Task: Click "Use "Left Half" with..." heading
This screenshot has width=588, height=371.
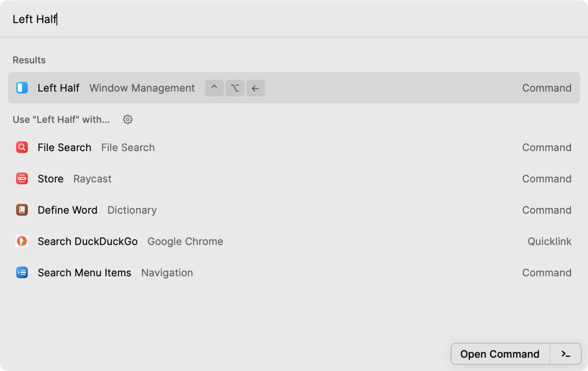Action: pyautogui.click(x=61, y=120)
